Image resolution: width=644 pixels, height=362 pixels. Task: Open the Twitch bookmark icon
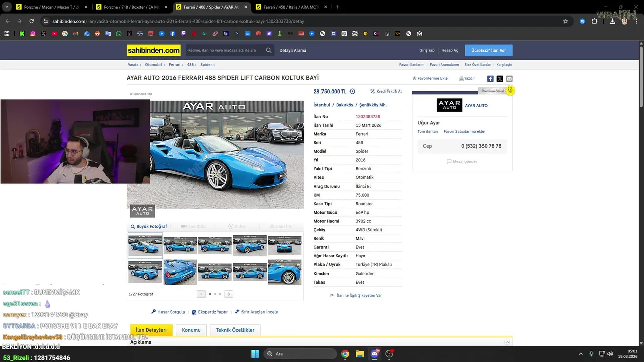click(x=183, y=34)
